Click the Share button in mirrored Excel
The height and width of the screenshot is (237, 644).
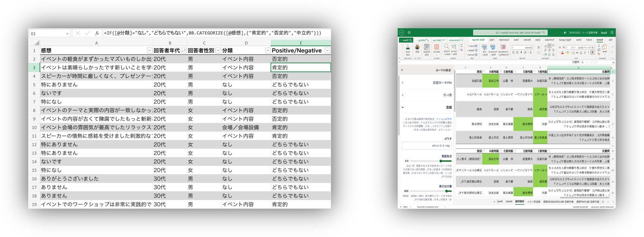tap(406, 40)
